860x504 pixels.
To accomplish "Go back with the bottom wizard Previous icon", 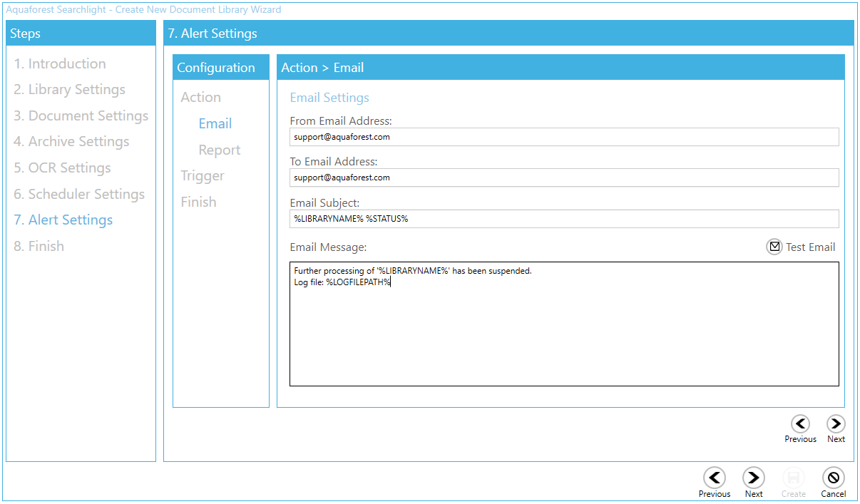I will point(714,478).
